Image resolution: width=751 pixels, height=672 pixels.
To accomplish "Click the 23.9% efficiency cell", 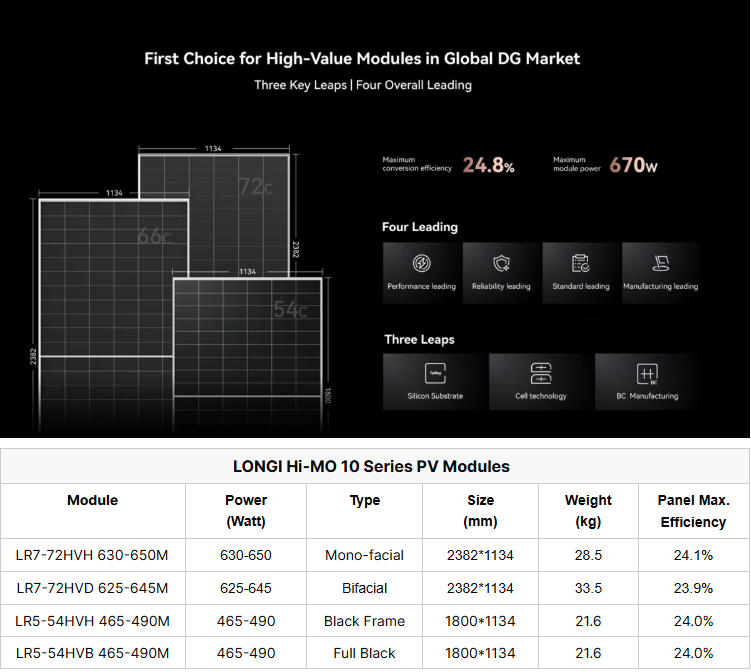I will pos(694,588).
